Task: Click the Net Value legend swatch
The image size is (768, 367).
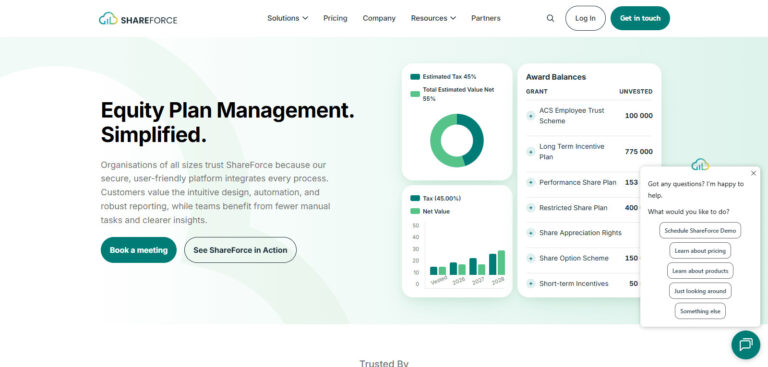Action: pyautogui.click(x=415, y=211)
